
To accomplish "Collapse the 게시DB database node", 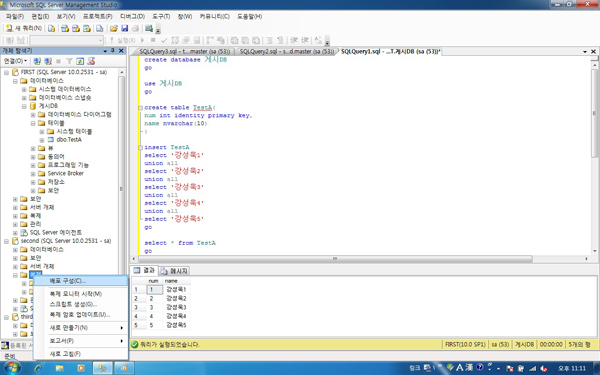I will [24, 106].
